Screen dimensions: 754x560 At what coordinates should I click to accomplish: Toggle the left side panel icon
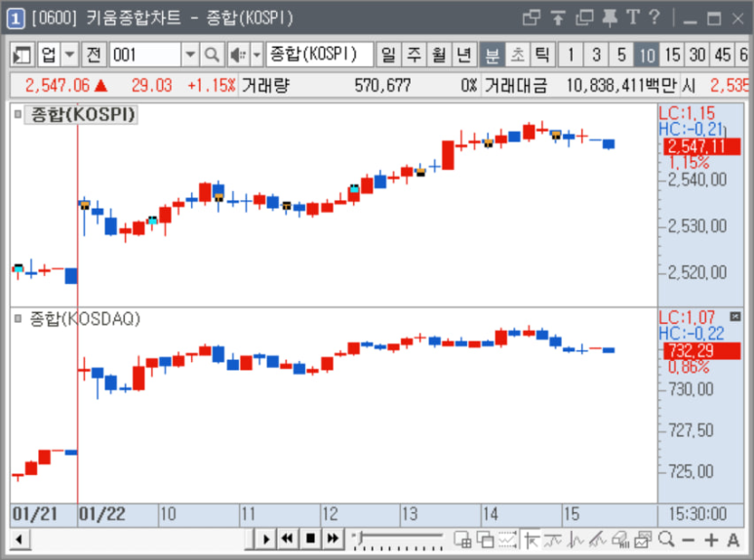click(21, 55)
